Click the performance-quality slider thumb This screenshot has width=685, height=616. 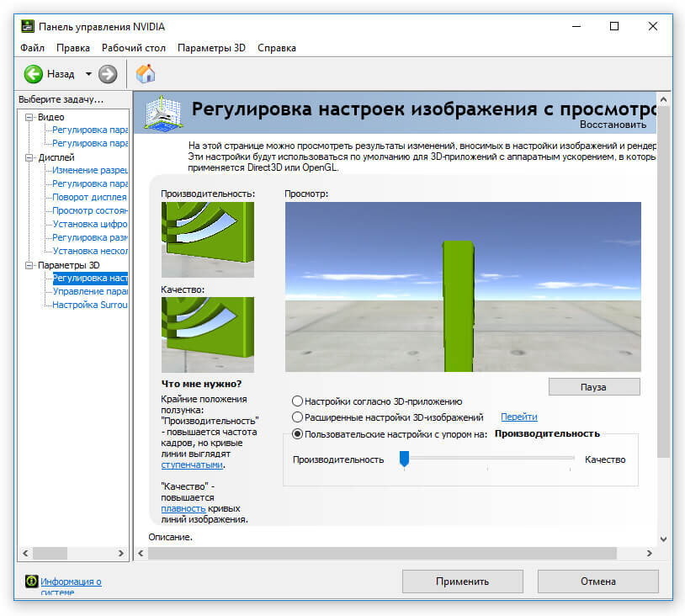point(404,459)
